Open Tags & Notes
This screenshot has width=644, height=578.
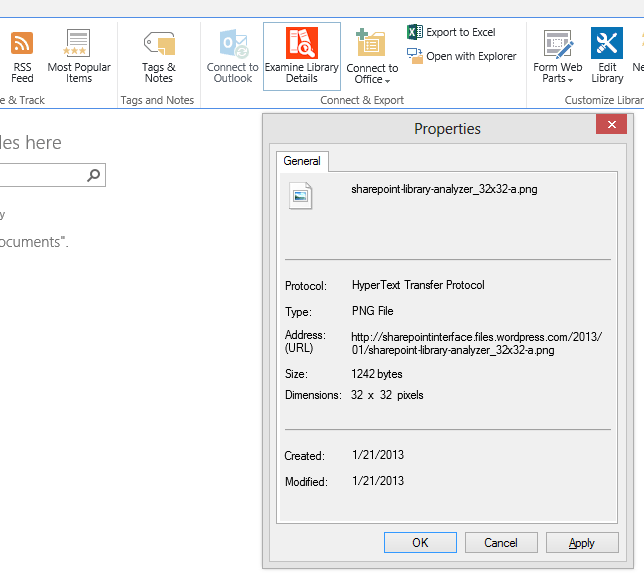pyautogui.click(x=159, y=56)
